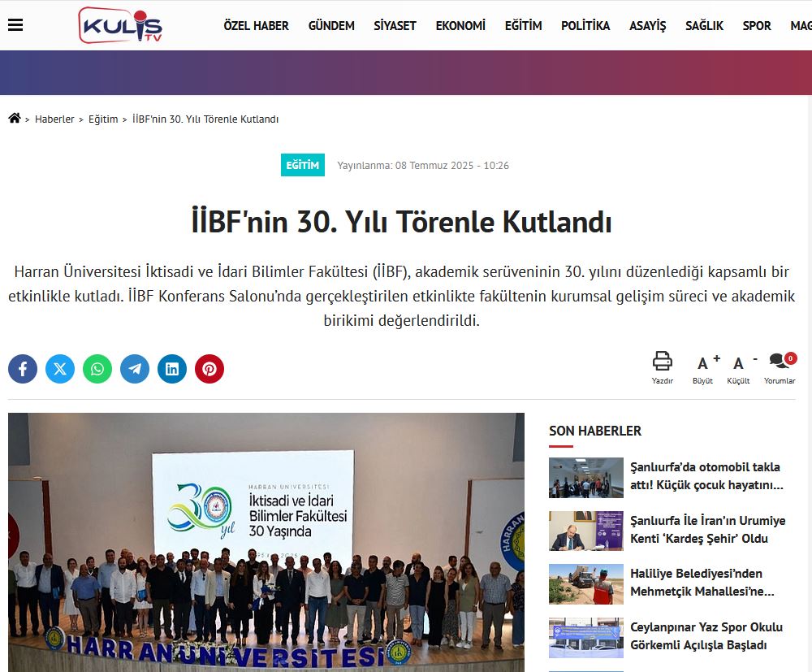Screen dimensions: 812x672
Task: Open Ceylanpınar Yaz Spor Okulu thumbnail
Action: 586,637
